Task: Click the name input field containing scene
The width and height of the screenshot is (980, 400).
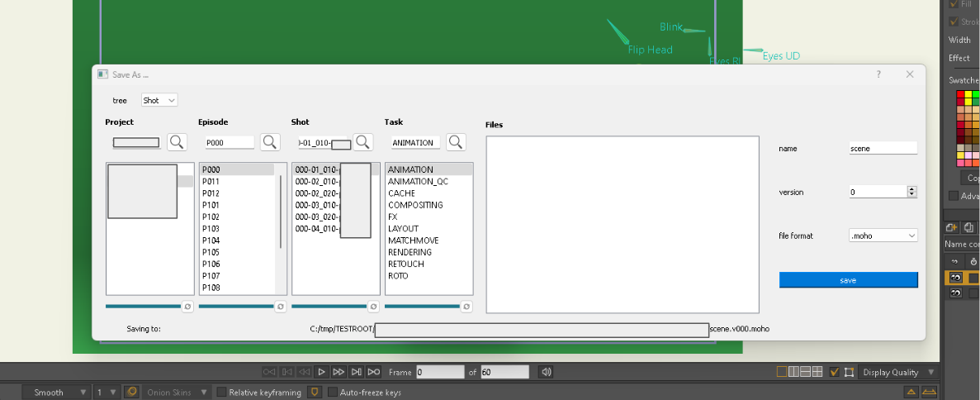Action: coord(883,149)
